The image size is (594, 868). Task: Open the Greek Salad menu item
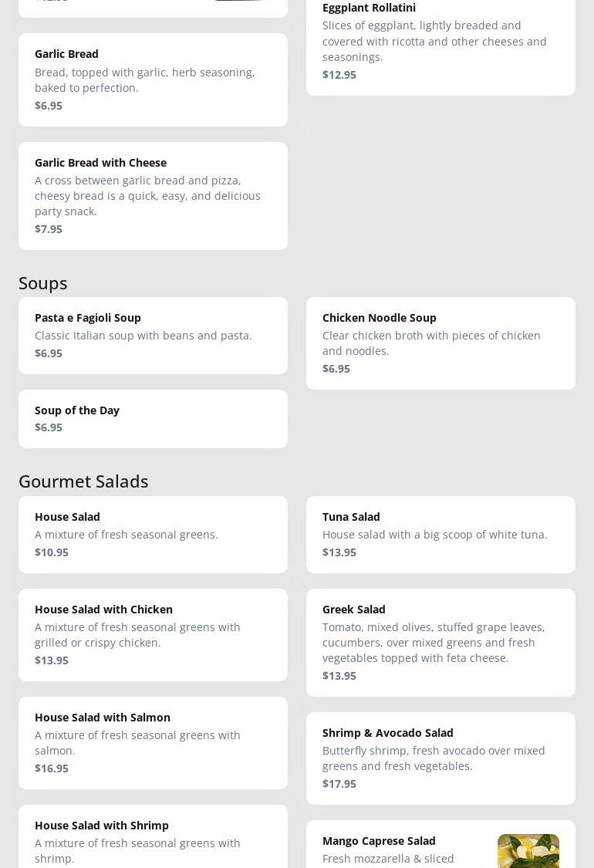(440, 642)
